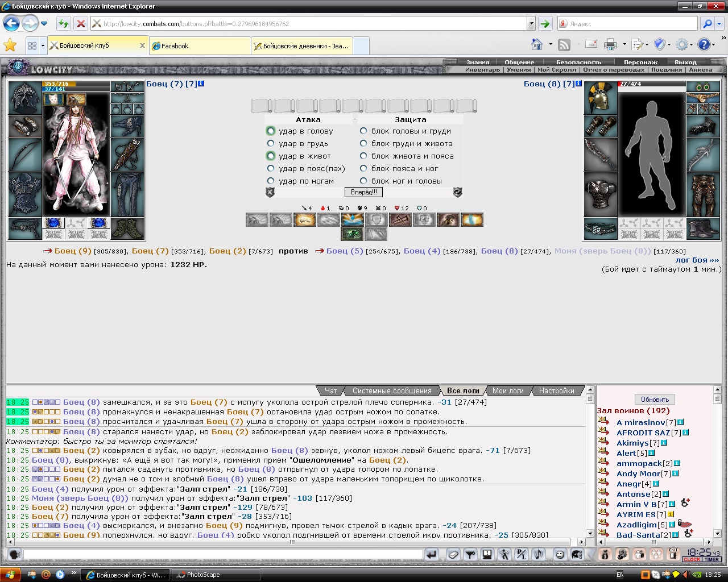This screenshot has width=728, height=582.
Task: Select attack 'удар в живот' radio
Action: 271,156
